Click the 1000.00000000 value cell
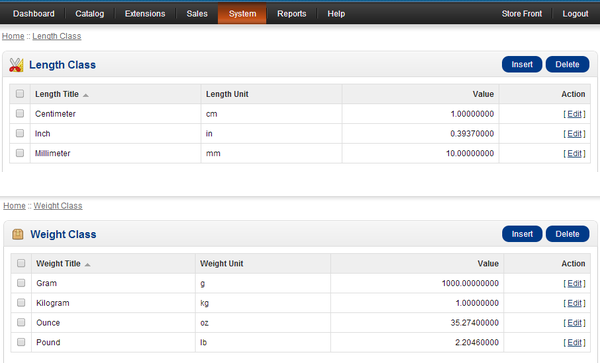This screenshot has height=363, width=600. pos(417,283)
